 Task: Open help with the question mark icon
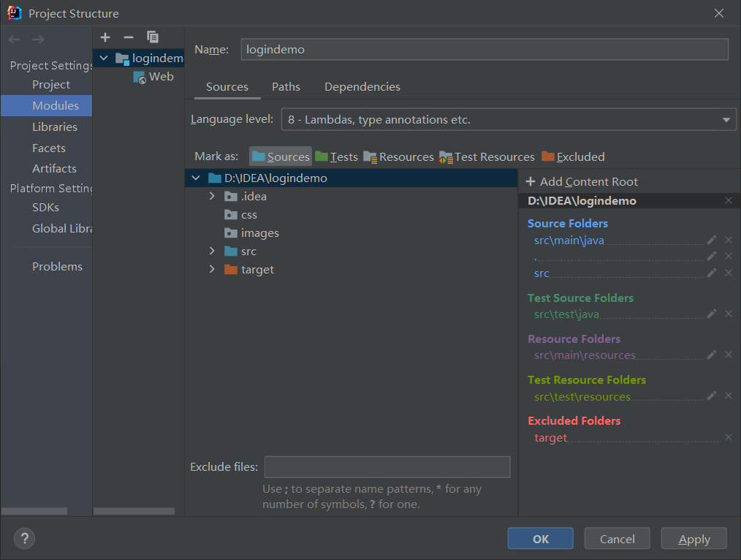coord(24,539)
